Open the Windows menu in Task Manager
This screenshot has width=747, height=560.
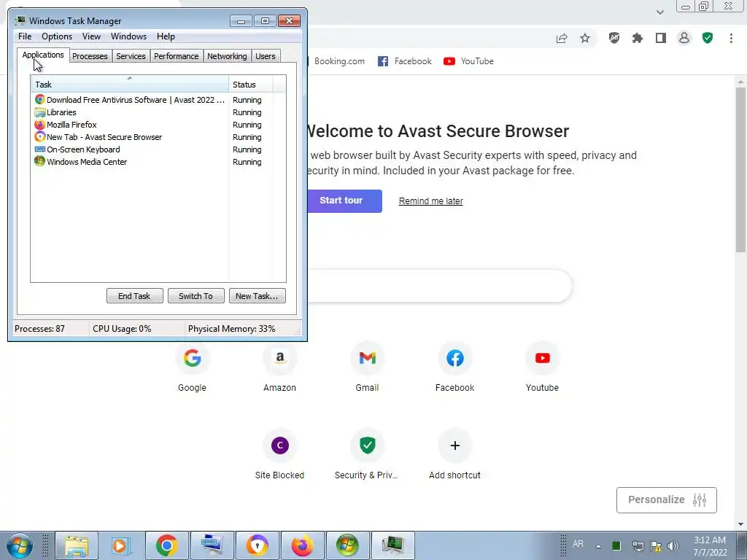tap(128, 36)
